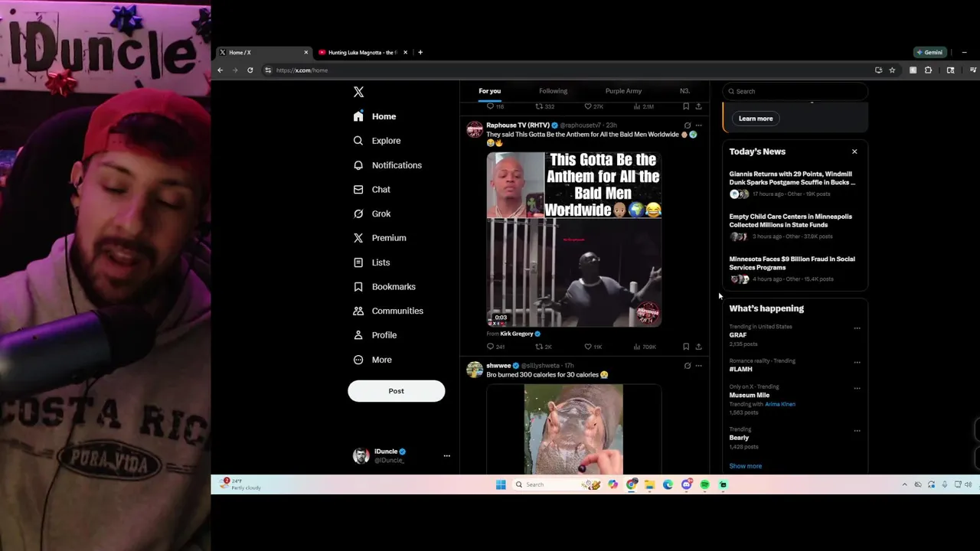The image size is (980, 551).
Task: Open Bookmarks from the sidebar
Action: pos(384,286)
